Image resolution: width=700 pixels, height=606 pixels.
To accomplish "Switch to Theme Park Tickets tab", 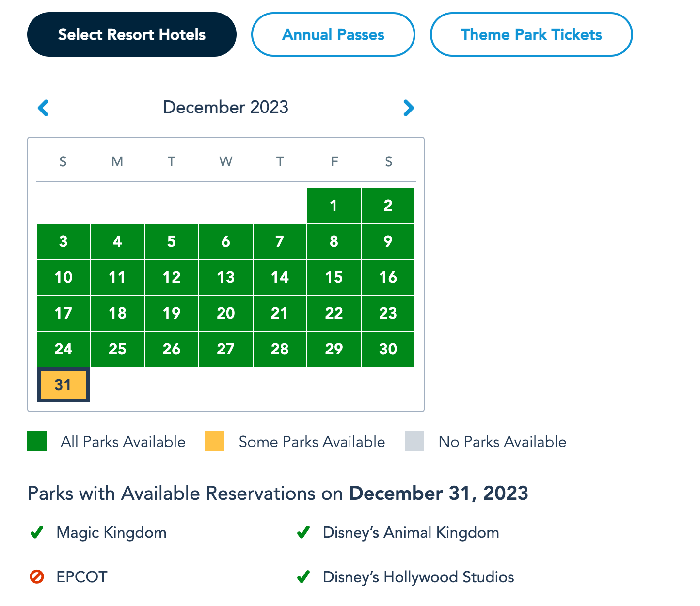I will pos(531,34).
